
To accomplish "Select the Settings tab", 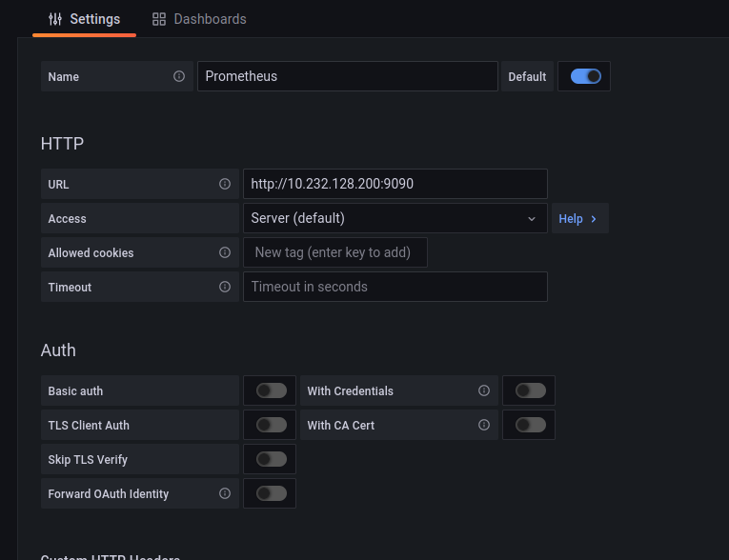I will 84,19.
